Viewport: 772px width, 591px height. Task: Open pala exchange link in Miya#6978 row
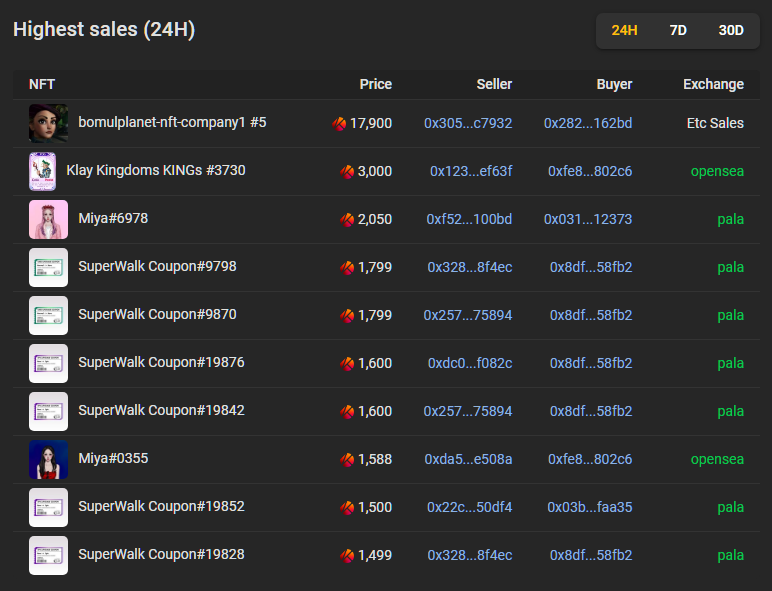731,220
